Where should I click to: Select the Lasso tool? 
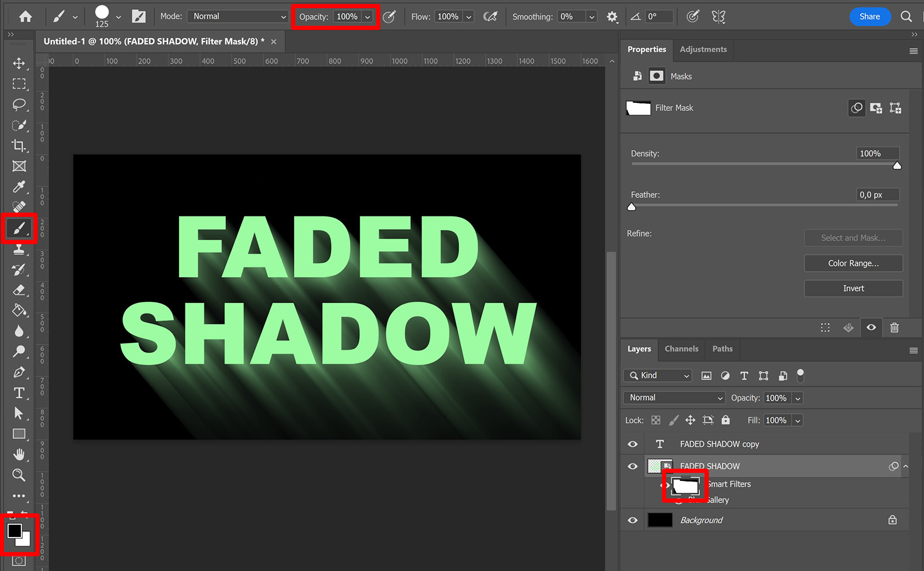coord(19,105)
